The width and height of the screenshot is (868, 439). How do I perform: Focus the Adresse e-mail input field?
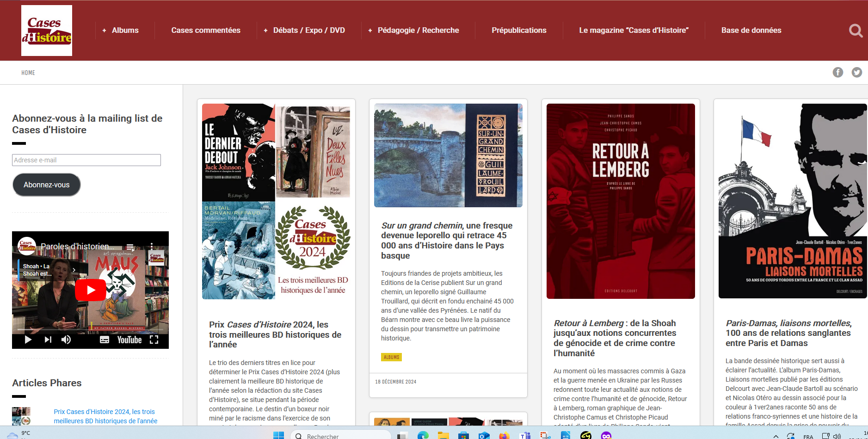86,160
